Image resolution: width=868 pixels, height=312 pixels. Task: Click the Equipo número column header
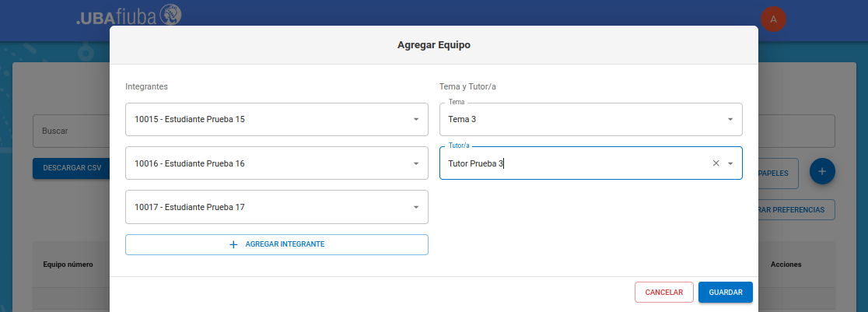(68, 265)
